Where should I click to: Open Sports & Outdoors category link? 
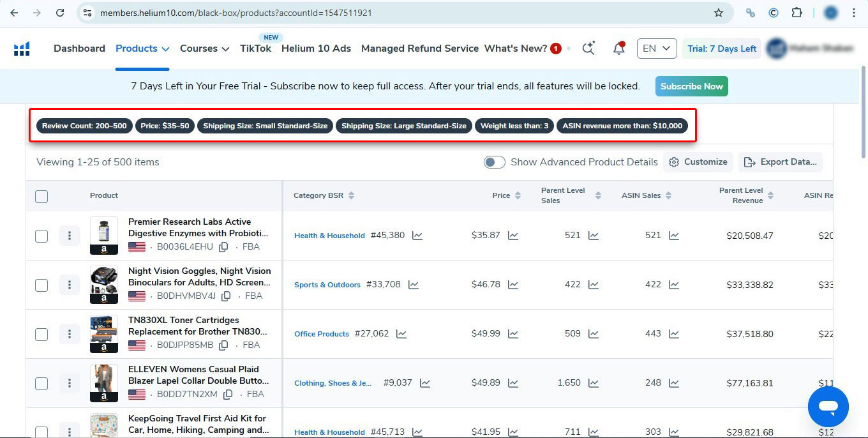point(327,285)
